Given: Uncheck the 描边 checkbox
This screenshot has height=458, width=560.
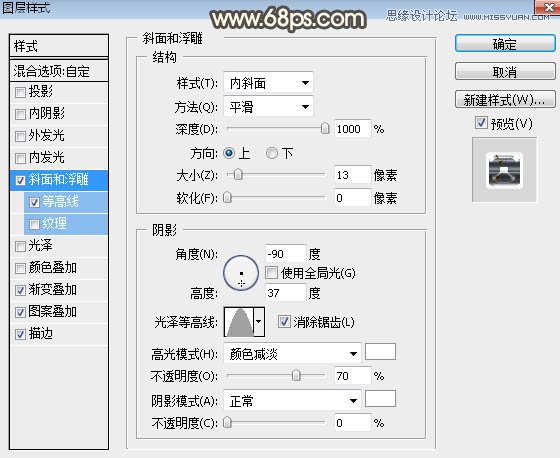Looking at the screenshot, I should click(x=20, y=334).
